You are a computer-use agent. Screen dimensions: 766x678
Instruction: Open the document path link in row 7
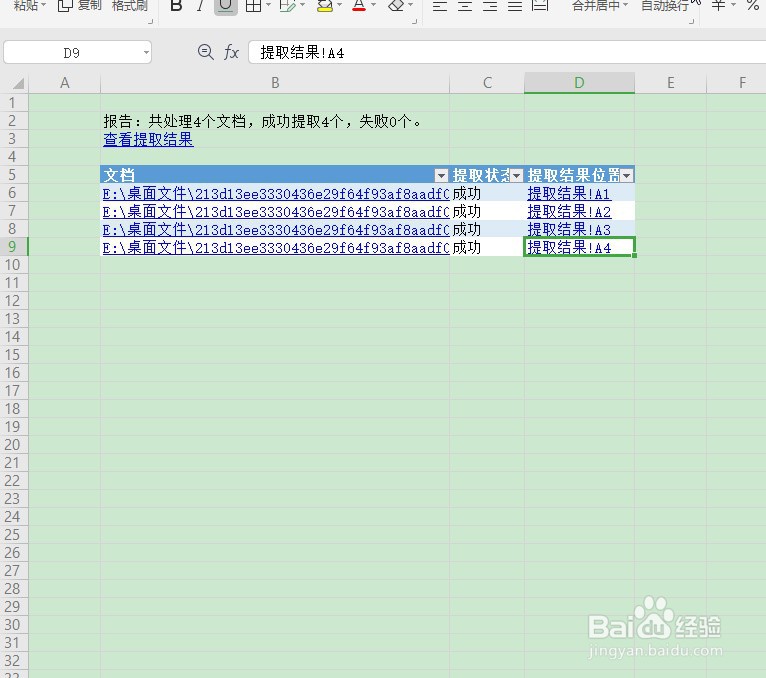[276, 212]
